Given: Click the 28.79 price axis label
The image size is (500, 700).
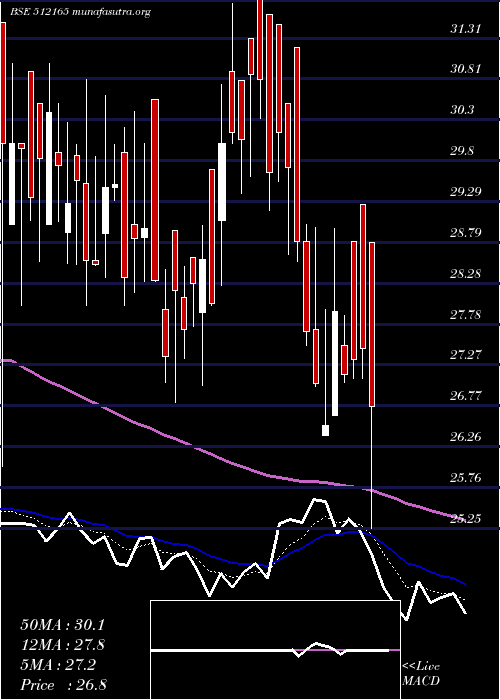Looking at the screenshot, I should [x=465, y=233].
